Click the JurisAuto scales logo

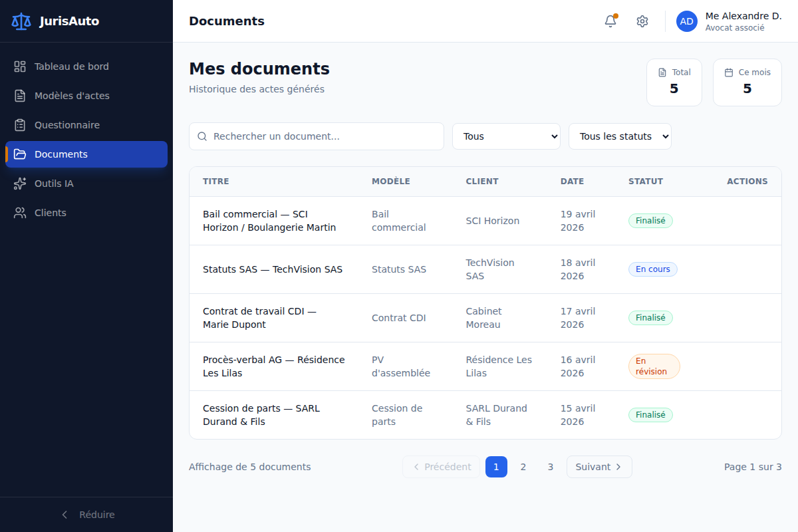click(x=21, y=21)
